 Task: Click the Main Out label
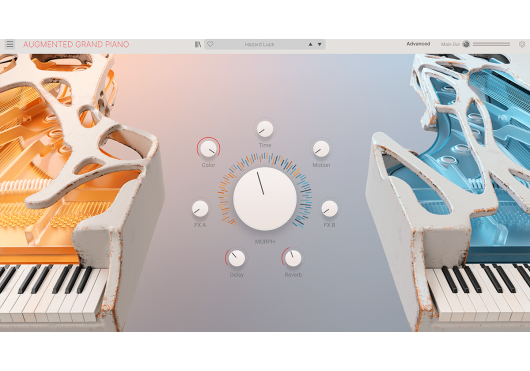click(x=450, y=44)
